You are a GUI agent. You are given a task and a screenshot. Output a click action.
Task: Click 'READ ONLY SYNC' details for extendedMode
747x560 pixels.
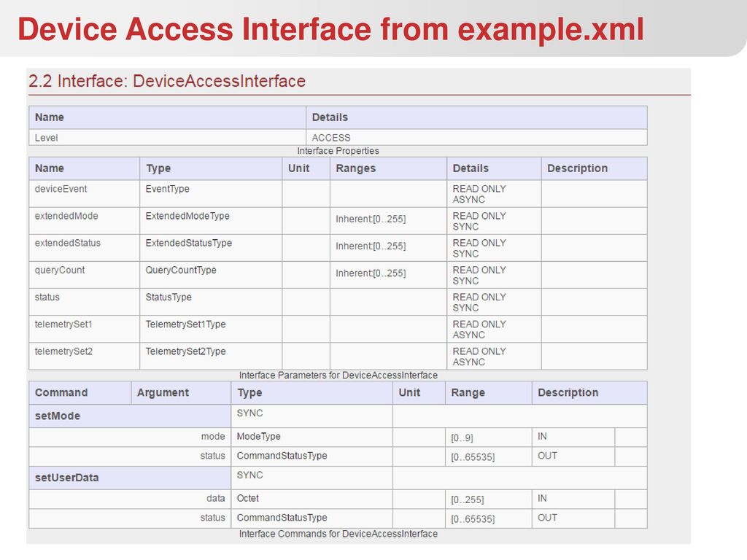tap(479, 222)
